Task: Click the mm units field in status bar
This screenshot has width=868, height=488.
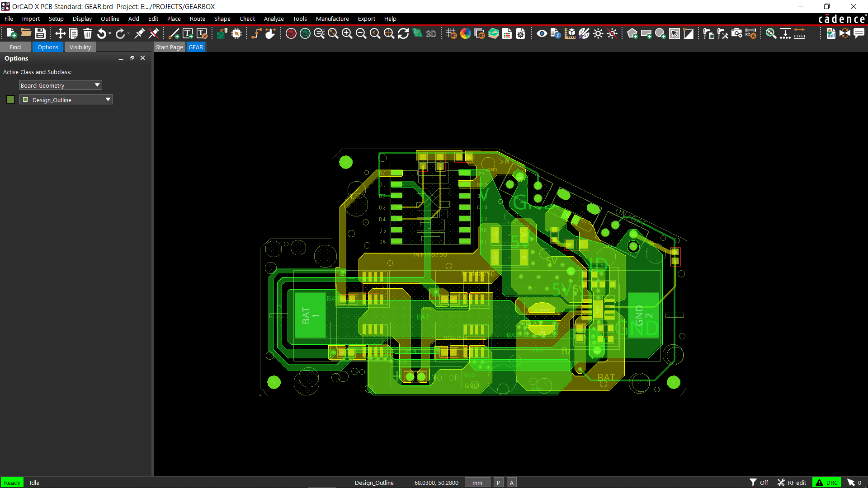Action: pyautogui.click(x=477, y=483)
